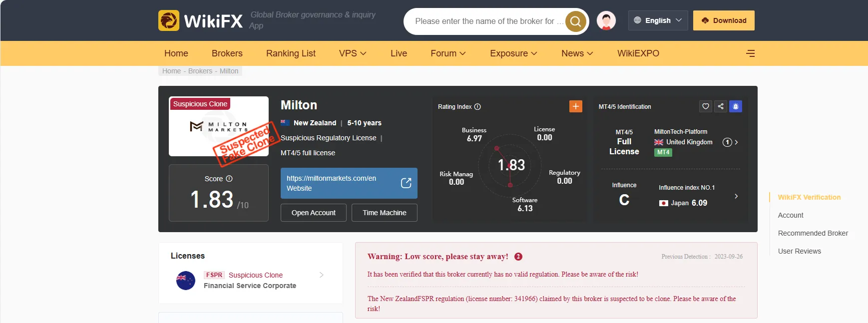
Task: Click the Japan flag icon
Action: click(x=664, y=203)
